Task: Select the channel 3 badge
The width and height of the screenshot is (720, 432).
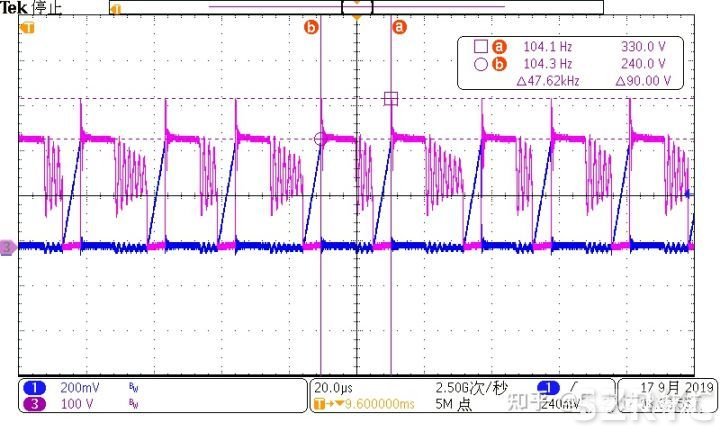Action: pyautogui.click(x=30, y=402)
